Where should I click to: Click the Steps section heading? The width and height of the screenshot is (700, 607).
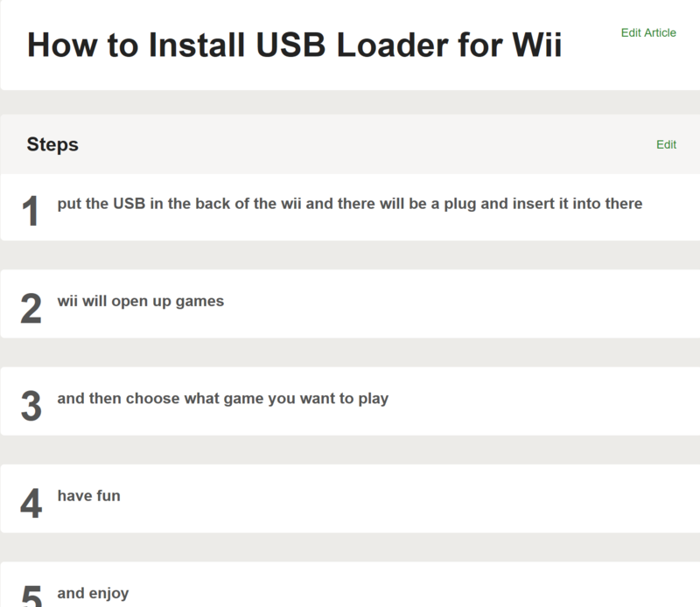coord(52,144)
